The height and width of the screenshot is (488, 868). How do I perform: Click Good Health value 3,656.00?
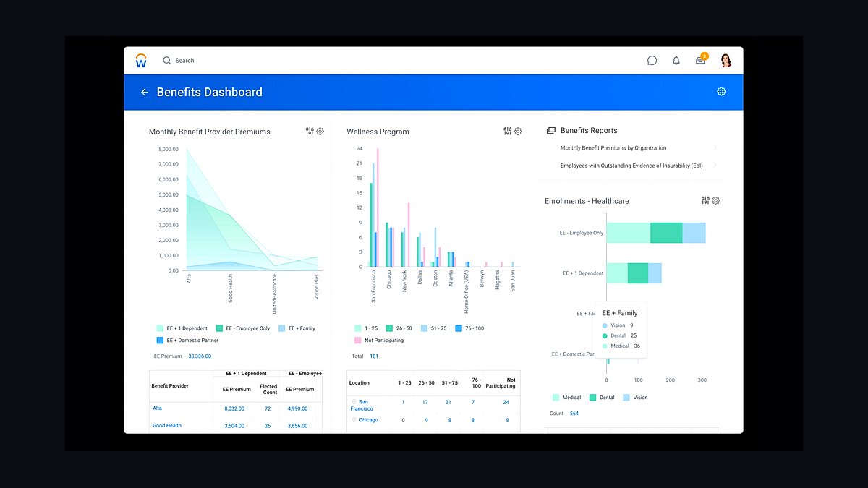(x=297, y=426)
